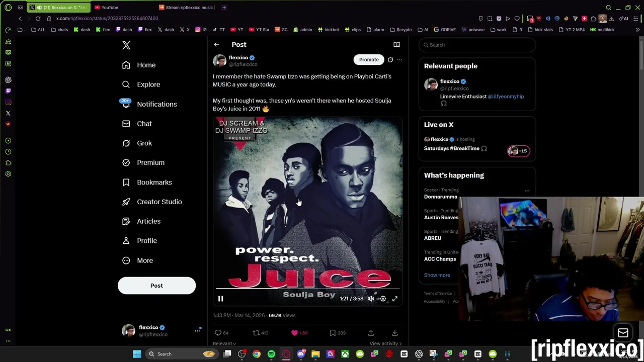
Task: Click the Windows taskbar Search box
Action: [x=181, y=354]
